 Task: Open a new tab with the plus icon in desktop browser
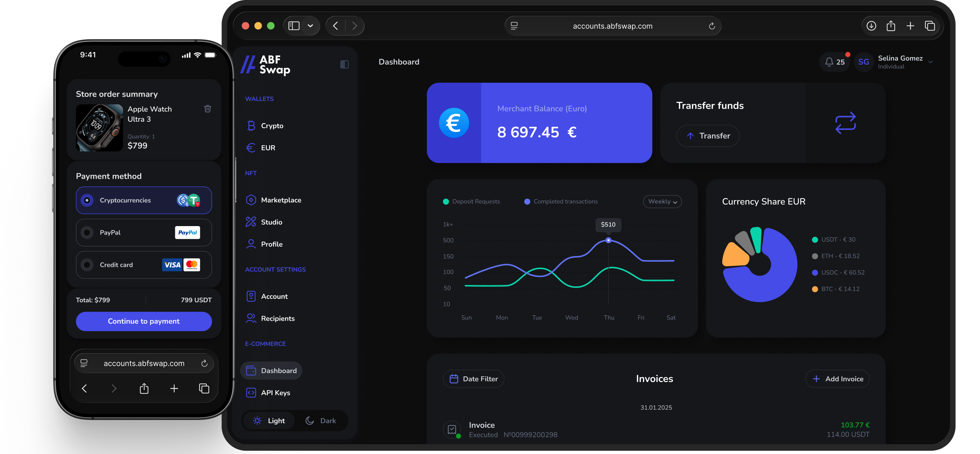pyautogui.click(x=910, y=26)
